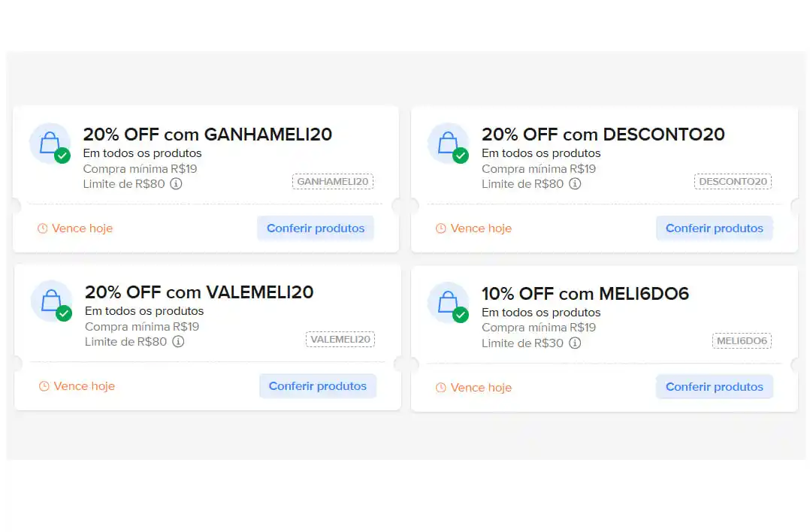Open info icon beside DESCONTO20 Limite de R$80

pos(575,184)
